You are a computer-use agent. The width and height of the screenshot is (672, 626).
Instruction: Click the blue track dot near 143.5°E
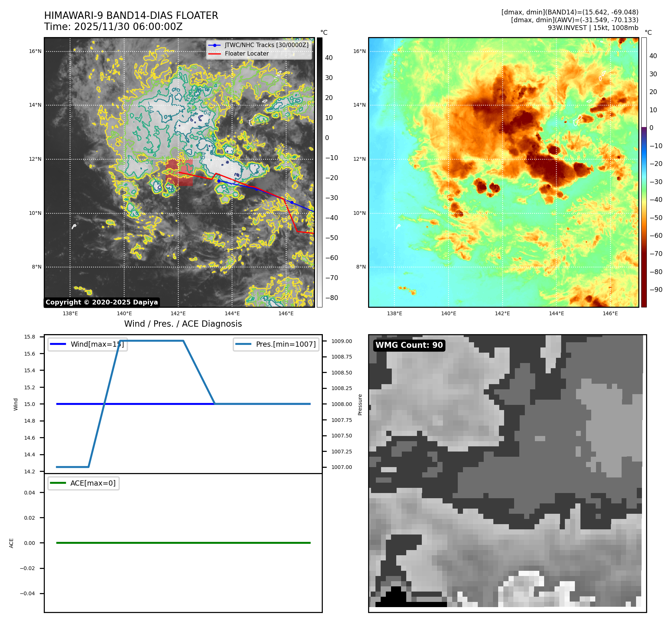[219, 181]
